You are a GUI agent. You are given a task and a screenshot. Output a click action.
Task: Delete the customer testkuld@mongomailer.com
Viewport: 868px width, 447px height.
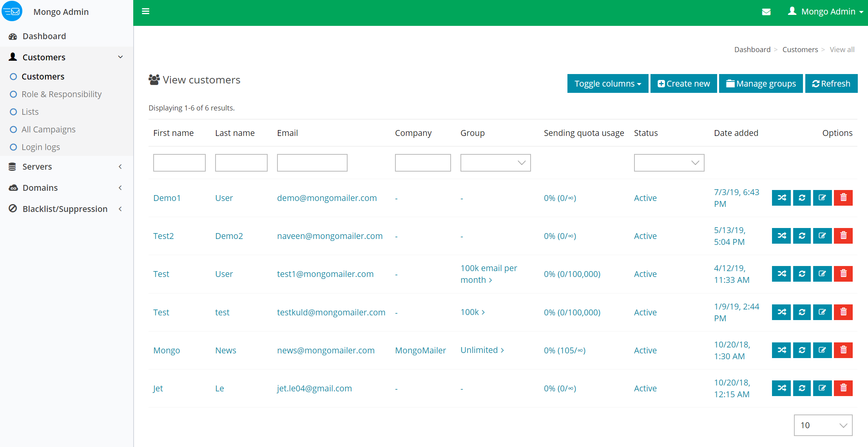(x=843, y=312)
